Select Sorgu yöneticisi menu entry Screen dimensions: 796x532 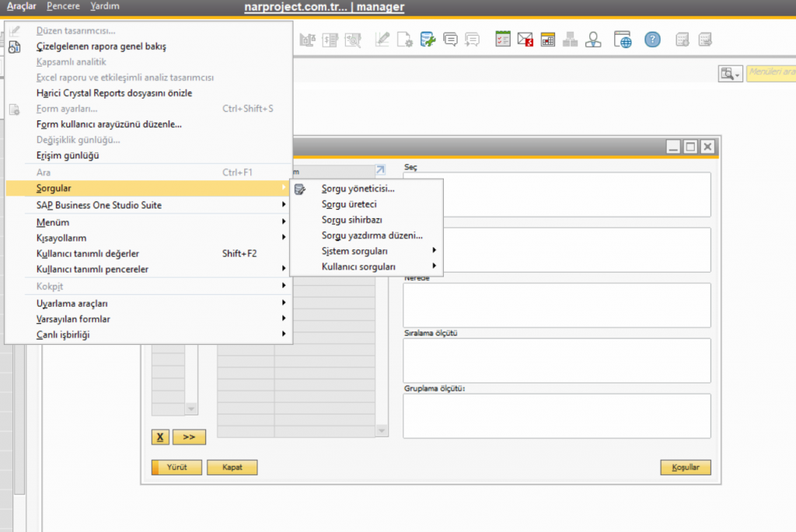point(358,188)
